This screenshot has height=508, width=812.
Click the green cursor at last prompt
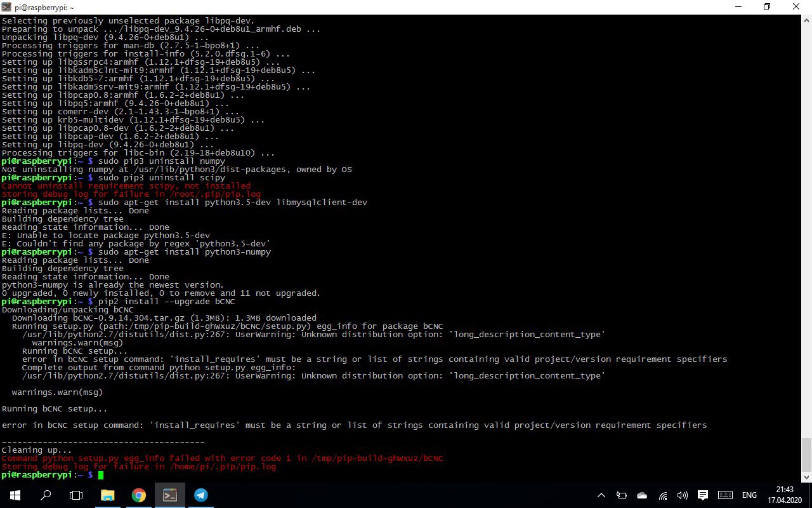pyautogui.click(x=101, y=475)
